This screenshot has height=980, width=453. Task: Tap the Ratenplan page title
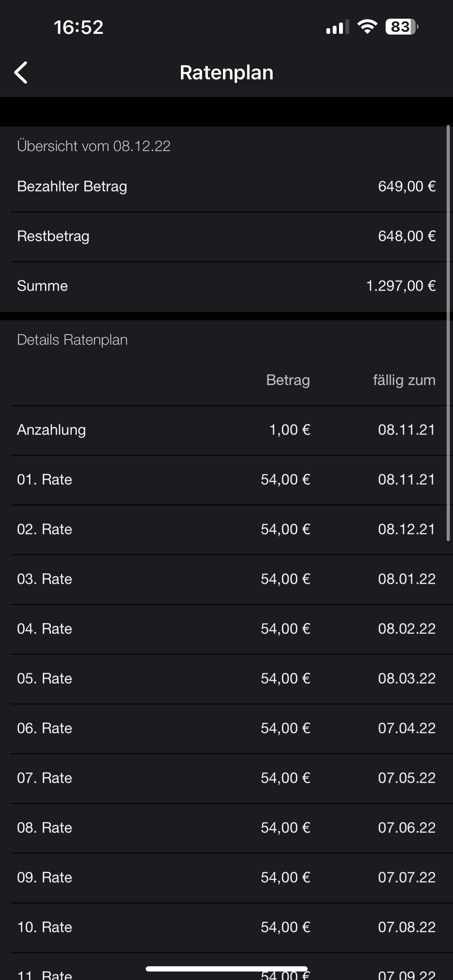click(226, 72)
